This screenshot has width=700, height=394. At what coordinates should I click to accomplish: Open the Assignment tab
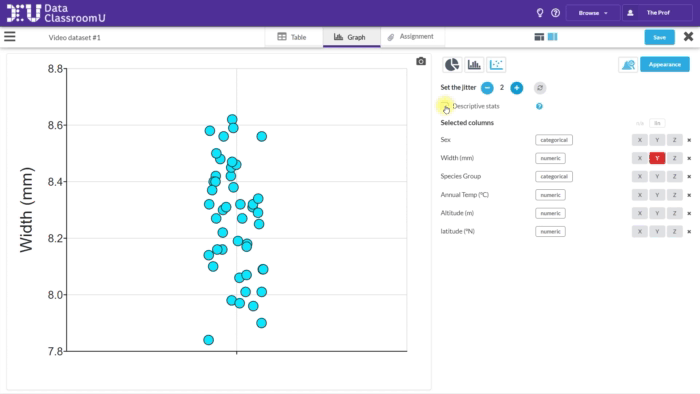pos(412,37)
